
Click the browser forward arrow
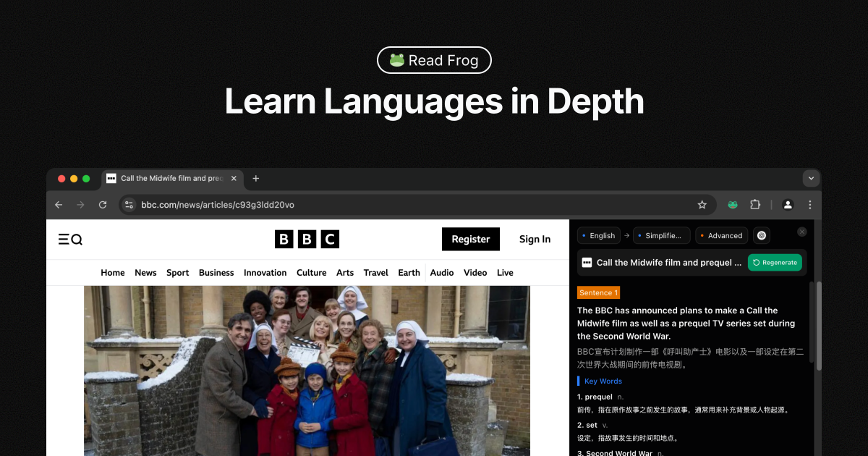[80, 205]
